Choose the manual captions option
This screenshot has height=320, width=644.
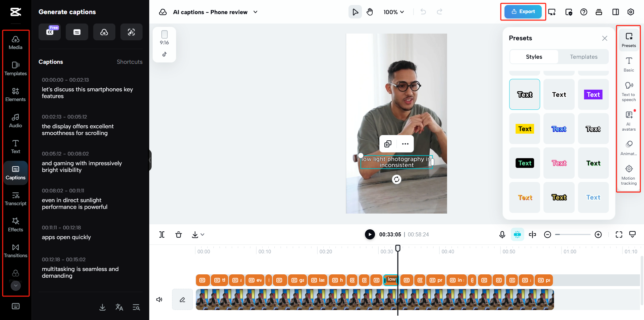coord(77,32)
